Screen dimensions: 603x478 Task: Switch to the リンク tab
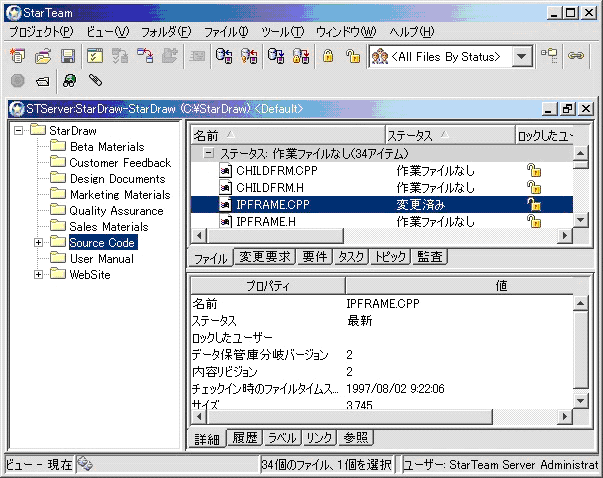(319, 438)
